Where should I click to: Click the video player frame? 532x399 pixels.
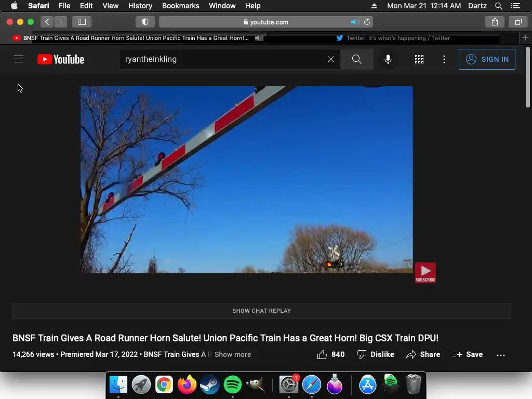(247, 179)
